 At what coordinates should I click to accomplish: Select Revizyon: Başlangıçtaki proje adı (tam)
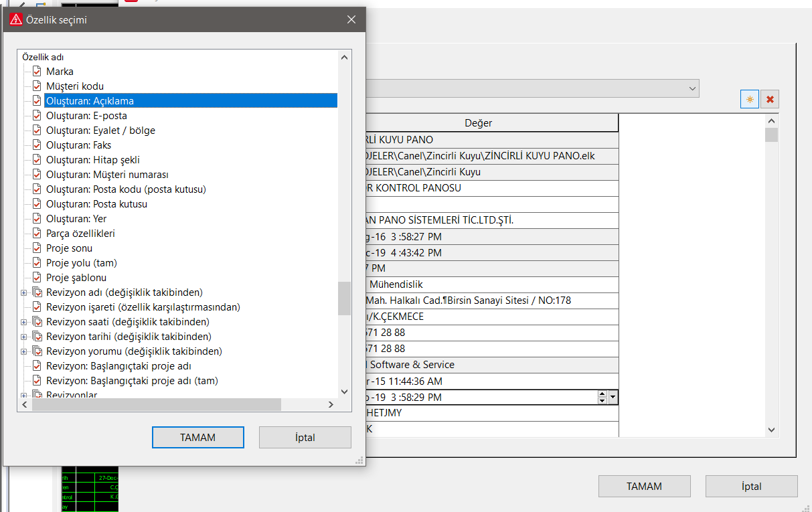pos(132,381)
